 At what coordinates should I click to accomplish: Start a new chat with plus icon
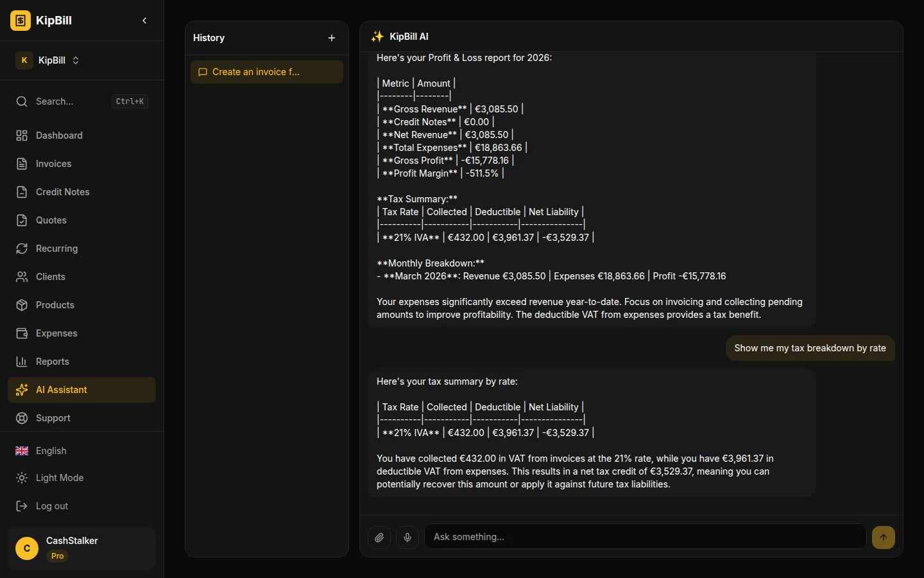click(x=332, y=38)
